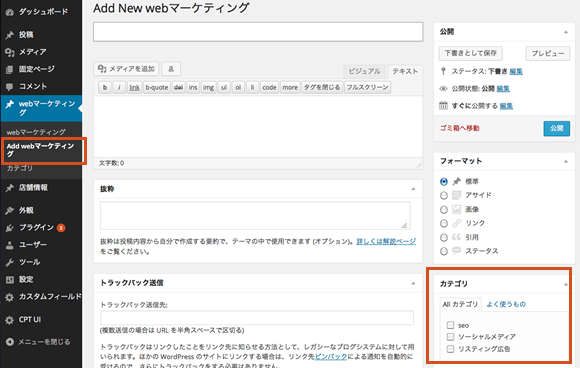Select the リンク format radio
The image size is (580, 368).
click(x=444, y=223)
